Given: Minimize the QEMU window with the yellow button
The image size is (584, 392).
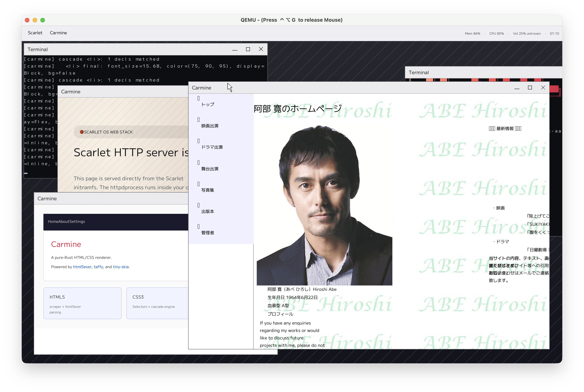Looking at the screenshot, I should tap(35, 20).
